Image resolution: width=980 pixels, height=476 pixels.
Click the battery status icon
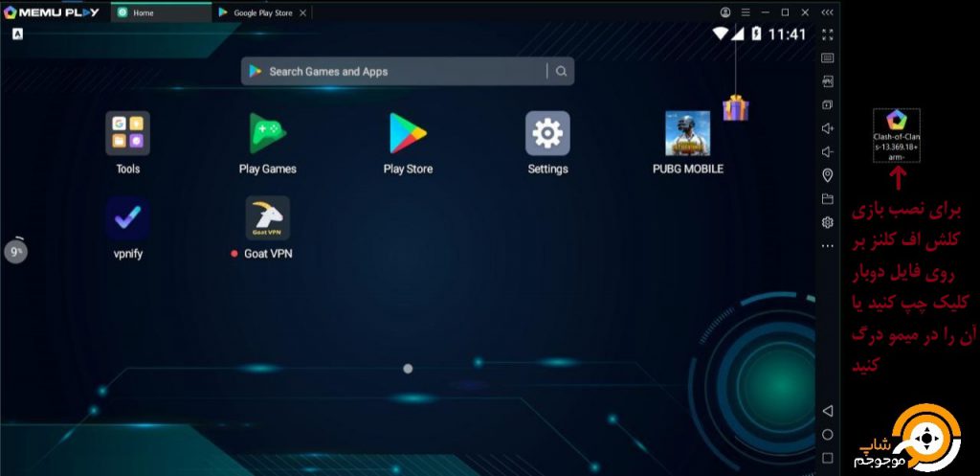756,34
